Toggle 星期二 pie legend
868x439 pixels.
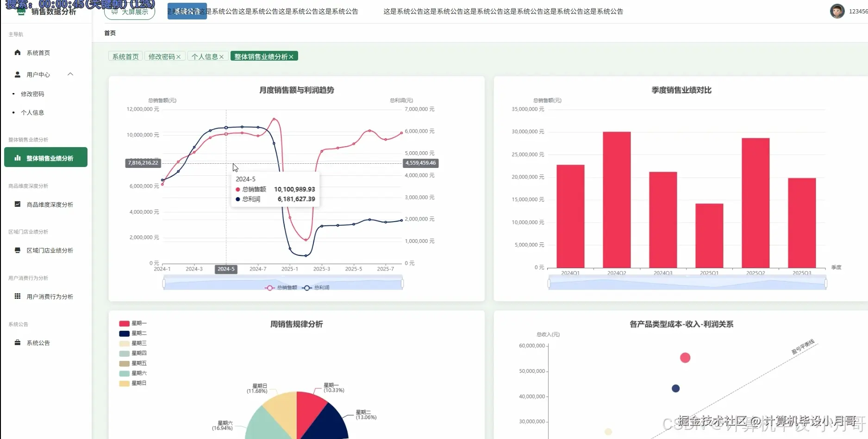point(133,333)
